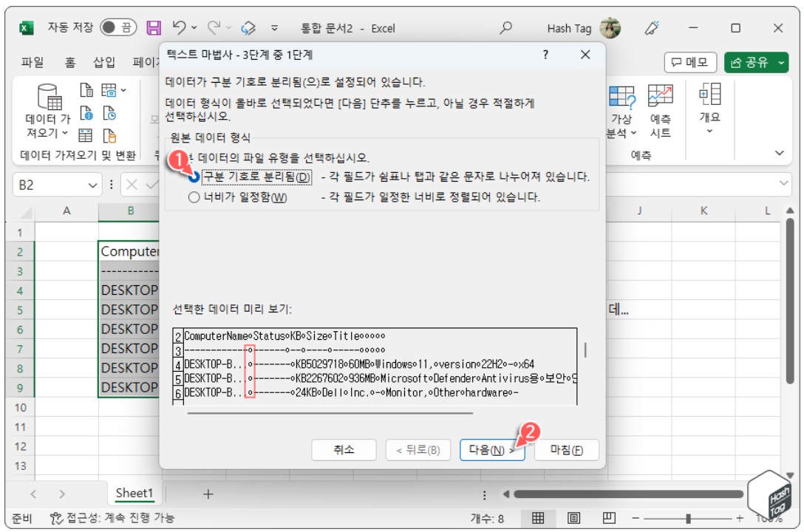
Task: Switch to Page Layout view icon
Action: (573, 518)
